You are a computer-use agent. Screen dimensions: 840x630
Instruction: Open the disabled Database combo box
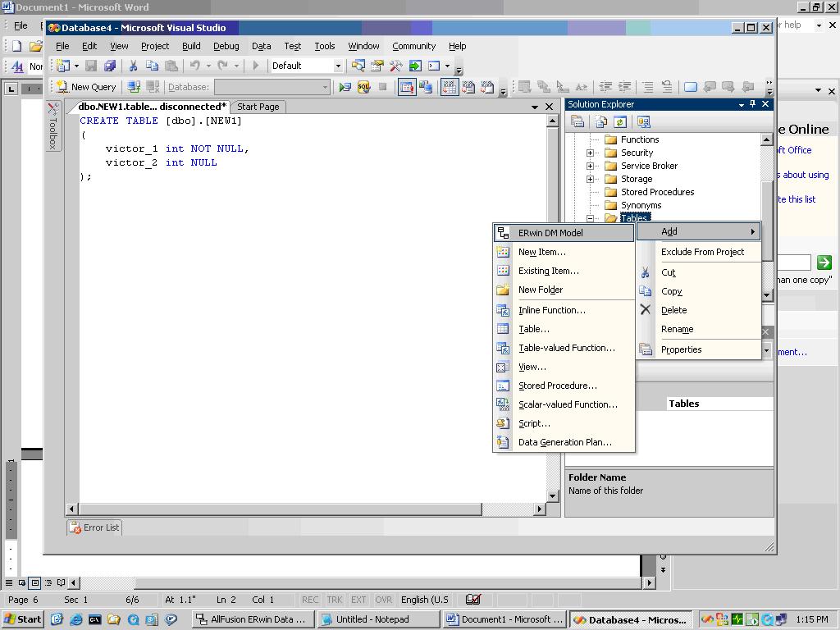point(272,87)
